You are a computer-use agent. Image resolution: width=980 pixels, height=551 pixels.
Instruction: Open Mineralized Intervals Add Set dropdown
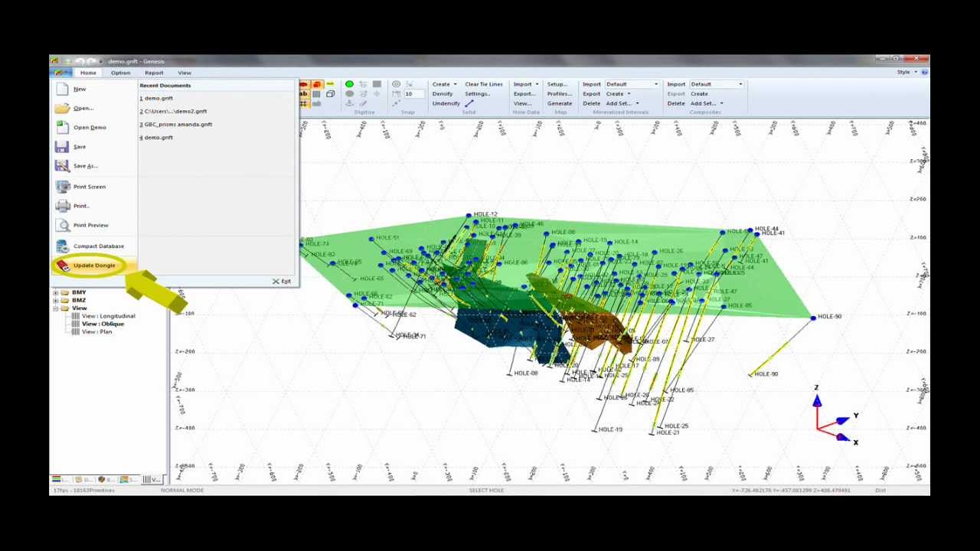point(622,103)
